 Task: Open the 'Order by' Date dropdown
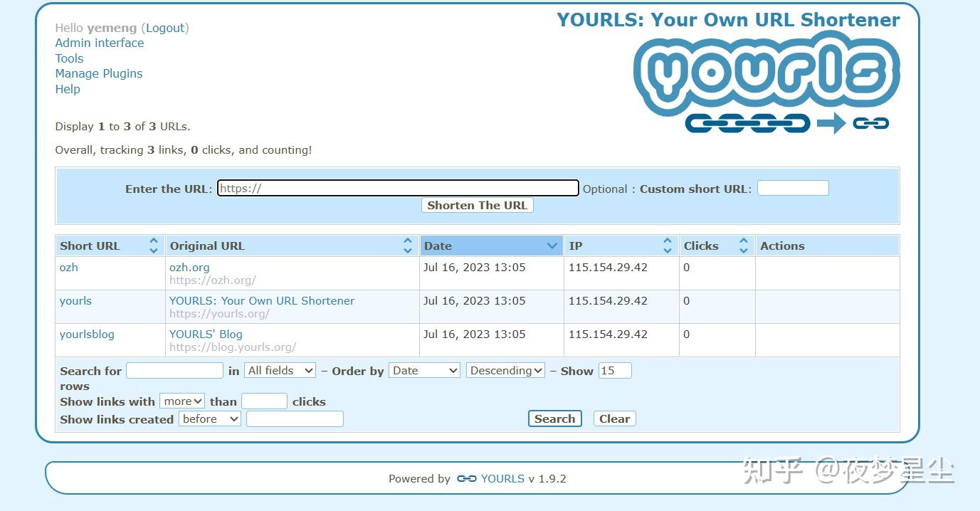[x=424, y=370]
